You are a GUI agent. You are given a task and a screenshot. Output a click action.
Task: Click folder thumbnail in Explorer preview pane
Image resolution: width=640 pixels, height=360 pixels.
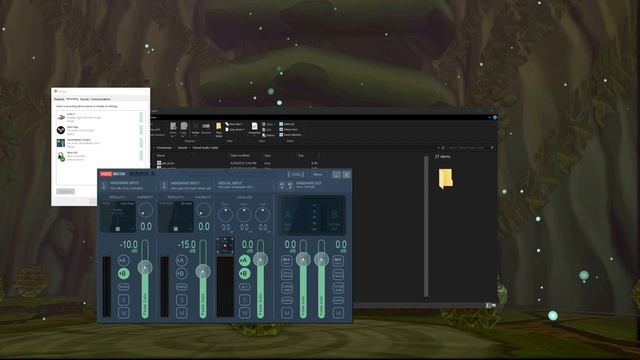[x=445, y=178]
